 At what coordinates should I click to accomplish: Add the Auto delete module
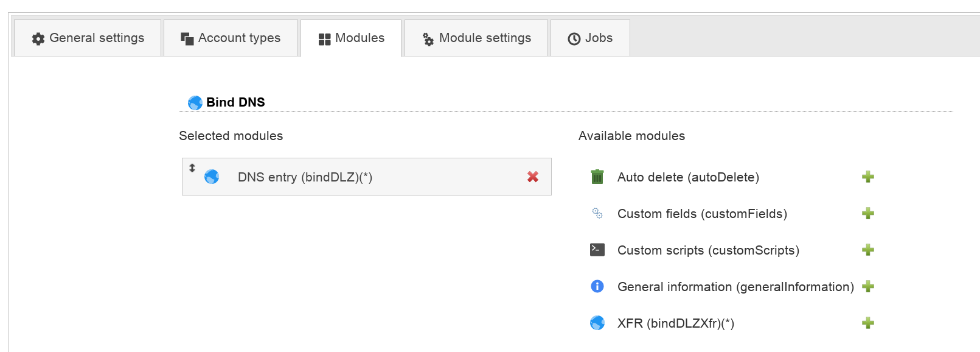[867, 177]
